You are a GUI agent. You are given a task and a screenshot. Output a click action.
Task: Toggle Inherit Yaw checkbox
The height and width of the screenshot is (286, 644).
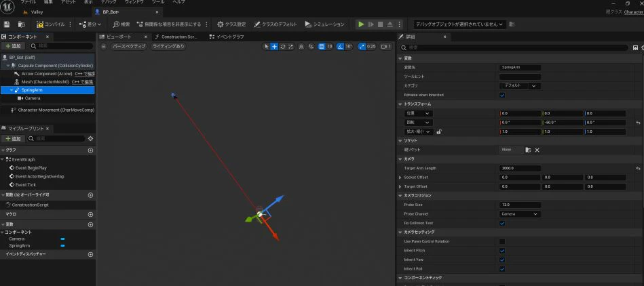tap(502, 260)
